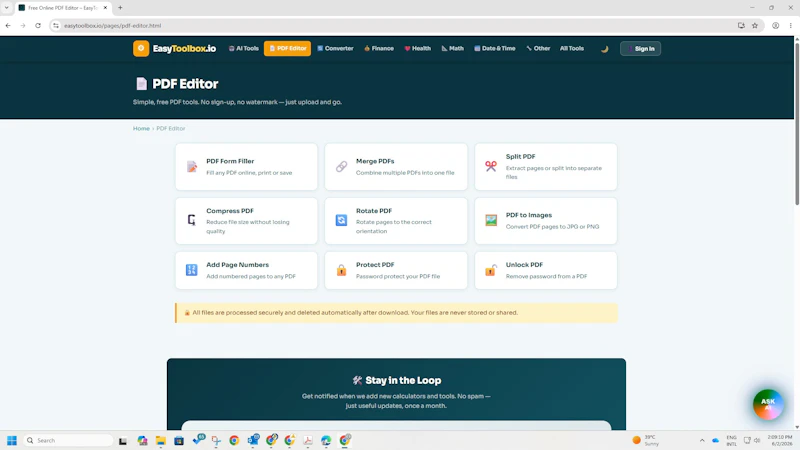Open the Finance menu
The image size is (800, 450).
click(x=379, y=48)
